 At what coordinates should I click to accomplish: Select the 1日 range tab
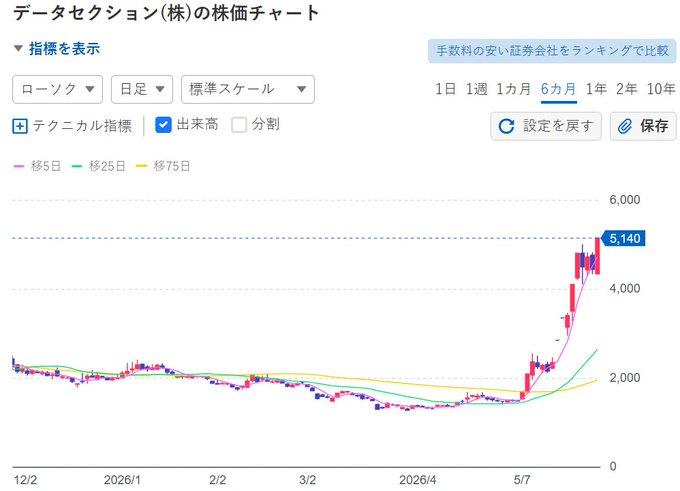[x=445, y=89]
